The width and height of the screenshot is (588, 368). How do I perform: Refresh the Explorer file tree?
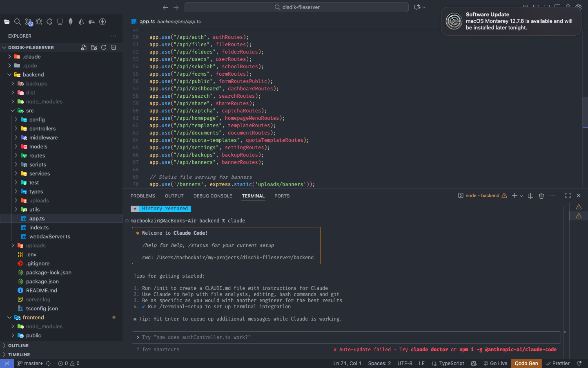point(104,47)
